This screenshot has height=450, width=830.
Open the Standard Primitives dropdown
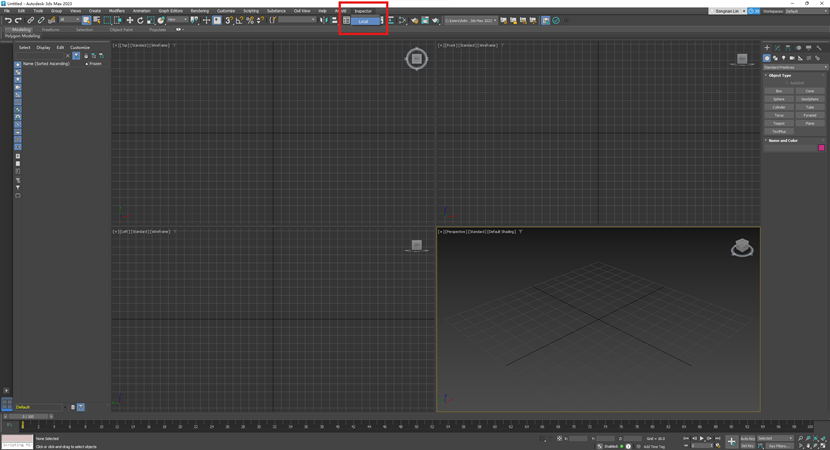(x=795, y=67)
